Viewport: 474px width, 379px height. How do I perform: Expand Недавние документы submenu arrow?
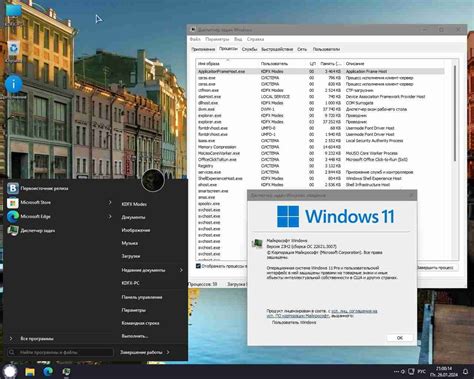point(181,270)
